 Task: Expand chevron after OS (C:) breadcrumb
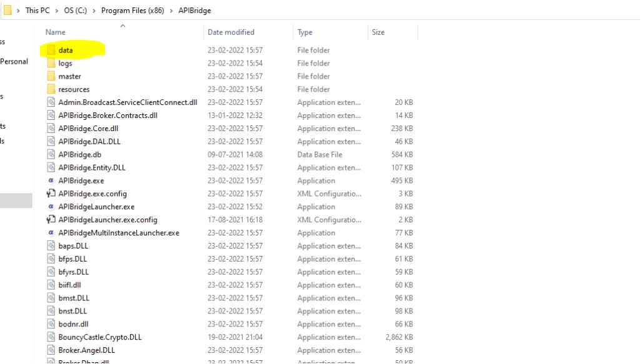pos(94,11)
